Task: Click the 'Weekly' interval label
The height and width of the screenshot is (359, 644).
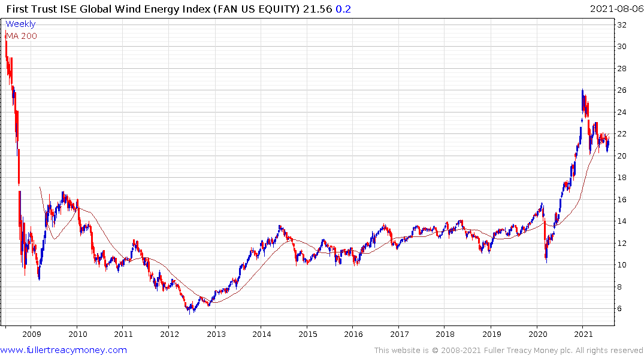Action: pyautogui.click(x=20, y=24)
